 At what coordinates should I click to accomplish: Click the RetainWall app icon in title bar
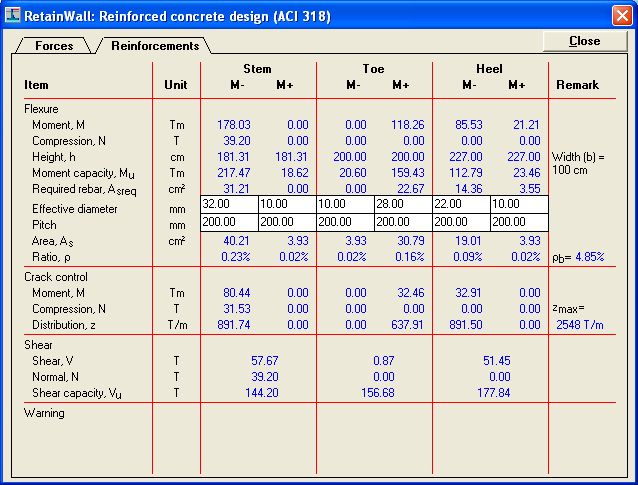click(x=12, y=16)
